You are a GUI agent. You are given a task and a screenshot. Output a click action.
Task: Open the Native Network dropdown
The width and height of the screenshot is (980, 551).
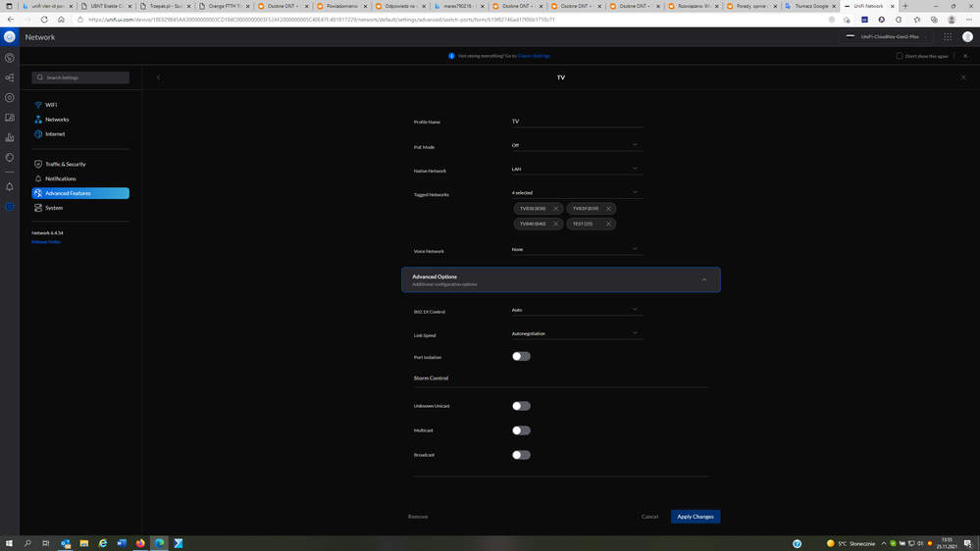(x=576, y=169)
